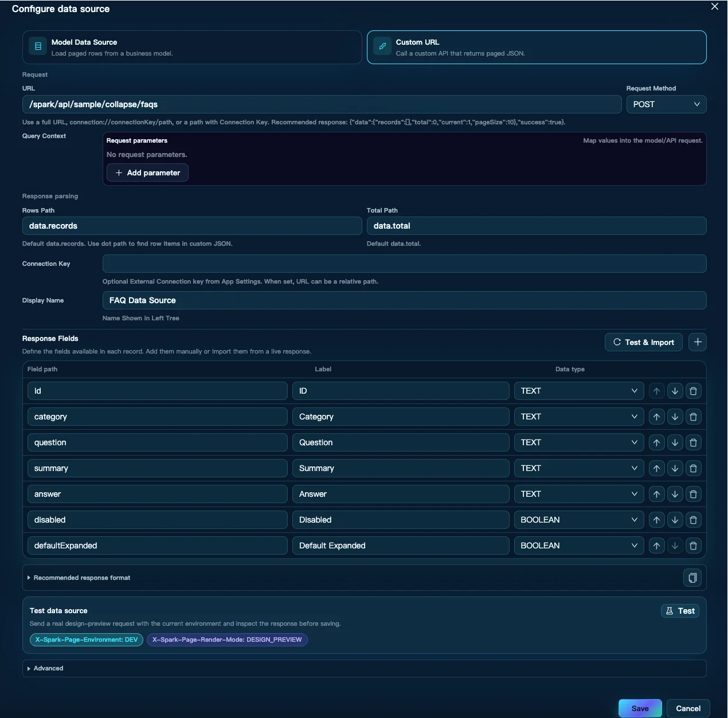Move the category field up

point(656,417)
